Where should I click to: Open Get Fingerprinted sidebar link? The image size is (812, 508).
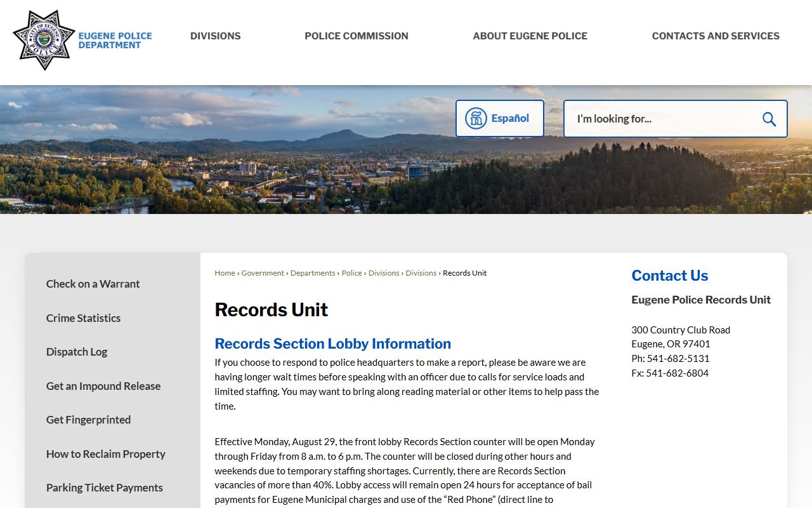tap(88, 420)
